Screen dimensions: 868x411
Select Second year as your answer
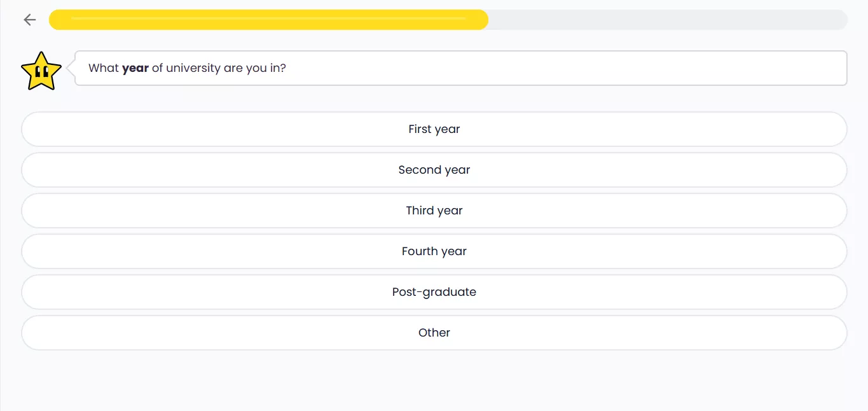click(x=434, y=170)
